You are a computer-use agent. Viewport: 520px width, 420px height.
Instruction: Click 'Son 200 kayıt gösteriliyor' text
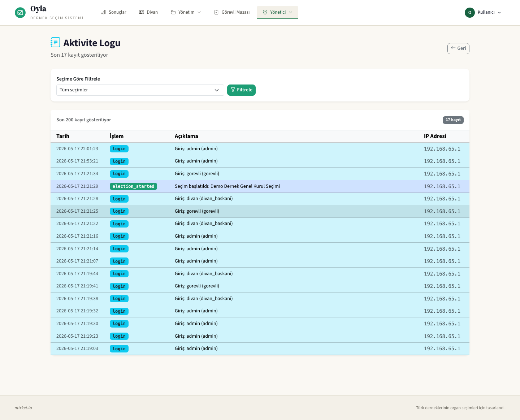pos(84,120)
